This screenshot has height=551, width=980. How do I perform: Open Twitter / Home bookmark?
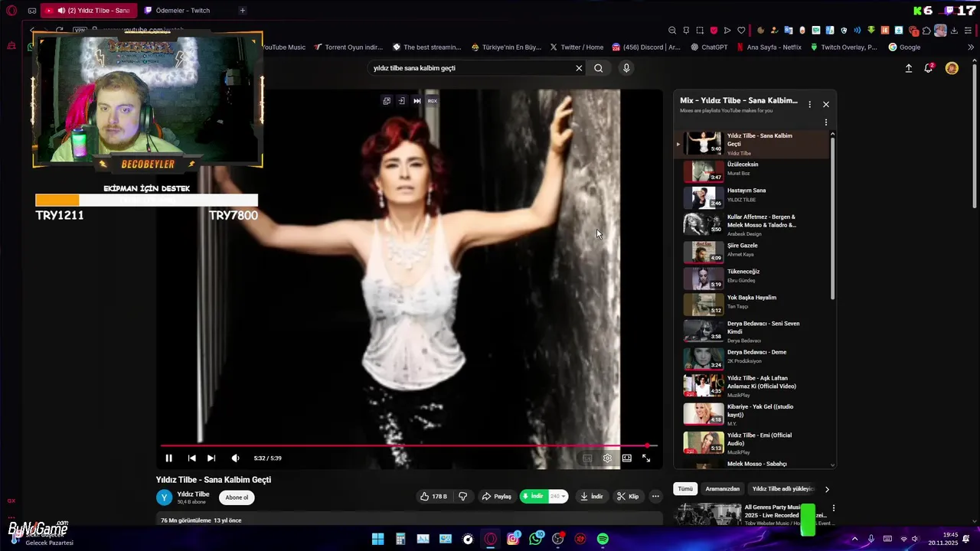pyautogui.click(x=577, y=47)
